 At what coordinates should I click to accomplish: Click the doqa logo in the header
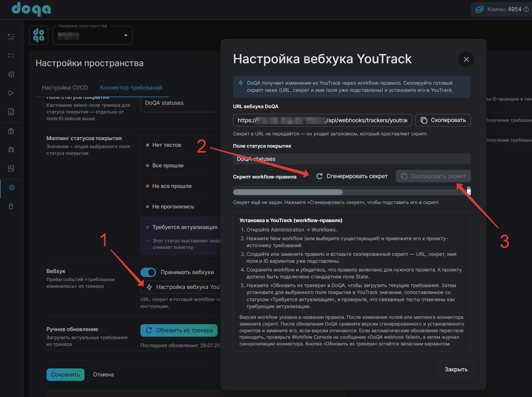click(x=31, y=9)
